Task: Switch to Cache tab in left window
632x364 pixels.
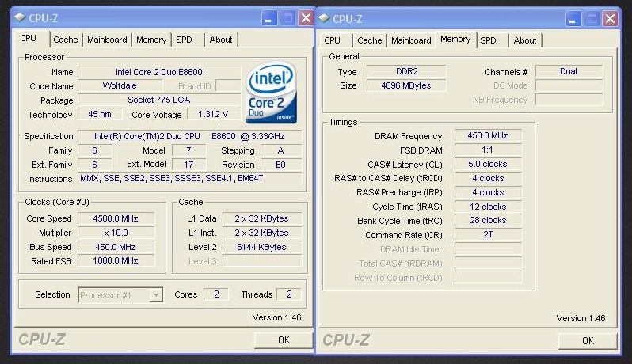Action: point(65,40)
